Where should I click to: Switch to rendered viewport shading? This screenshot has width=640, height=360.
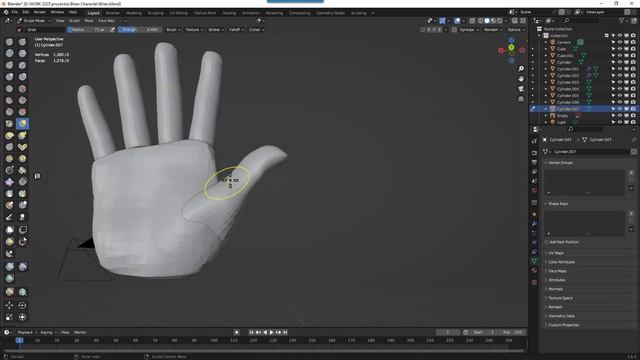pyautogui.click(x=500, y=20)
